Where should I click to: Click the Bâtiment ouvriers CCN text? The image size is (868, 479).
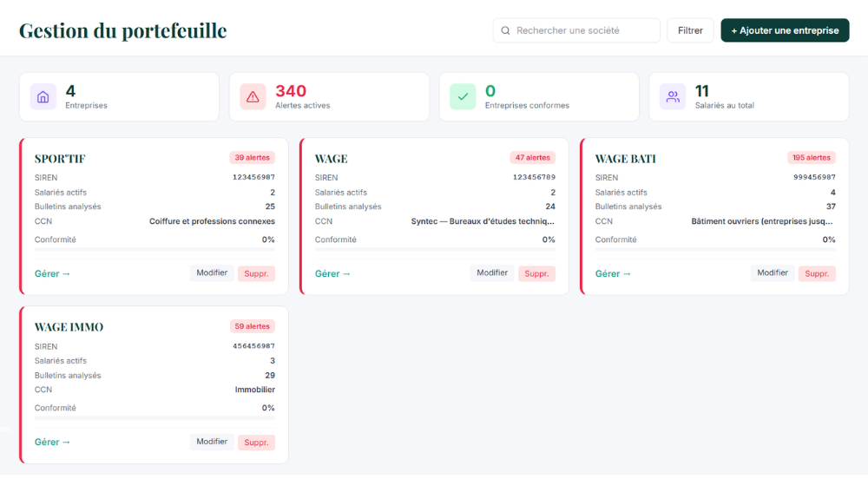762,221
